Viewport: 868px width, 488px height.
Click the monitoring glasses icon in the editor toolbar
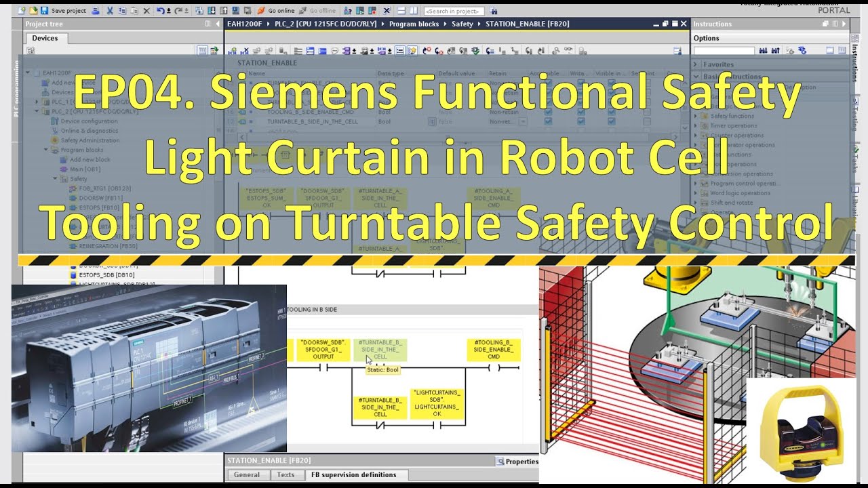(x=570, y=51)
